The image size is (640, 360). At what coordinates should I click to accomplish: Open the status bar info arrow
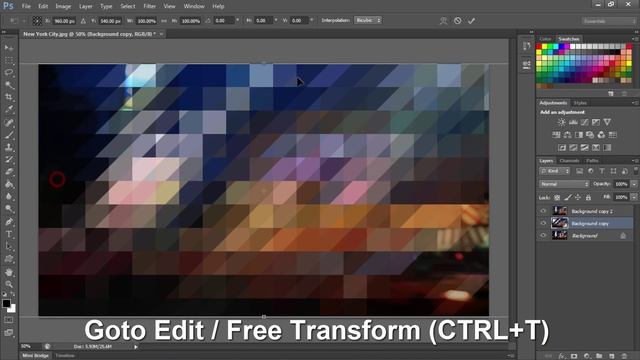coord(136,347)
